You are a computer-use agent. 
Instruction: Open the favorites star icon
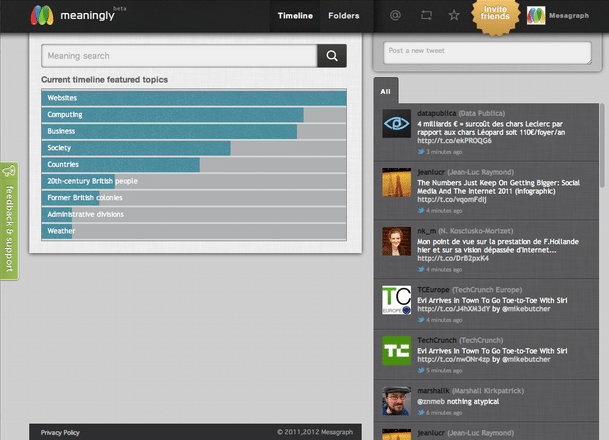454,16
